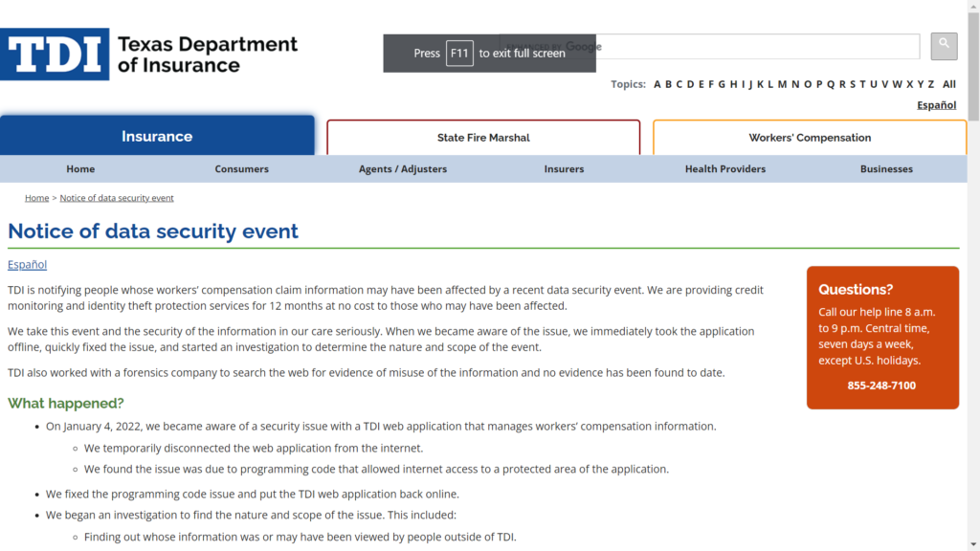980x551 pixels.
Task: Open the Agents / Adjusters menu item
Action: (403, 168)
